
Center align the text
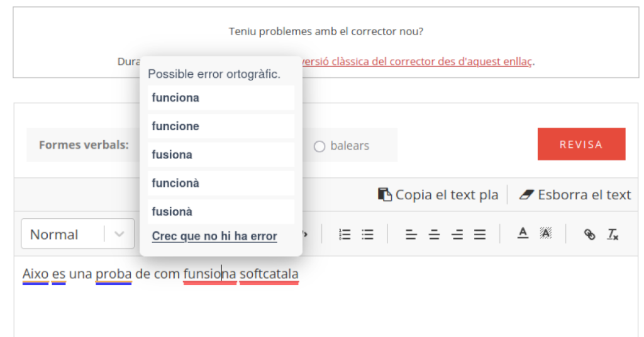tap(434, 235)
